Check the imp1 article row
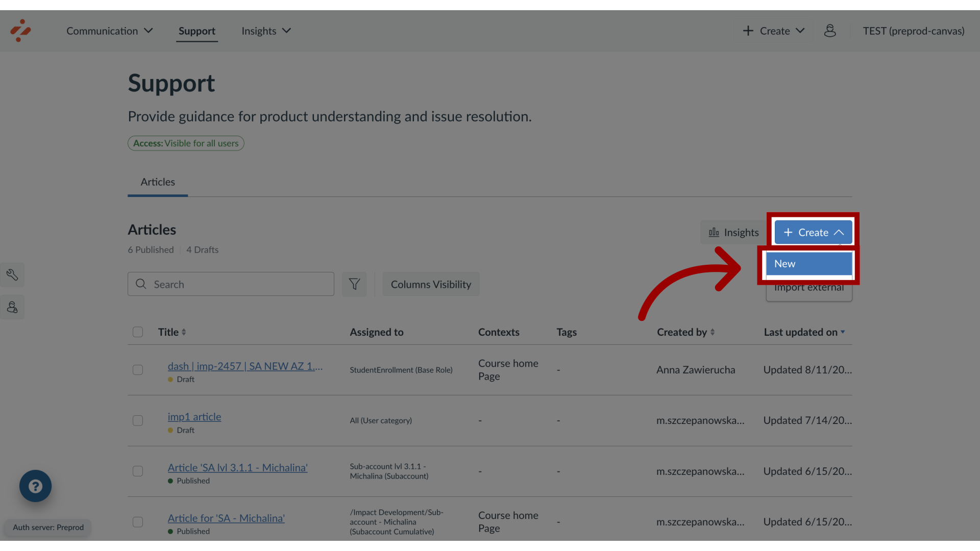Screen dimensions: 980x551 point(138,420)
